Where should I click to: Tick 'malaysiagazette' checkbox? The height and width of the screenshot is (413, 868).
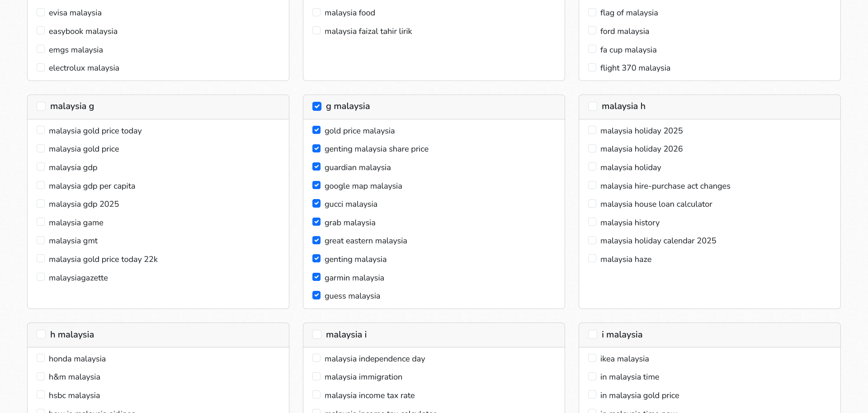point(41,277)
